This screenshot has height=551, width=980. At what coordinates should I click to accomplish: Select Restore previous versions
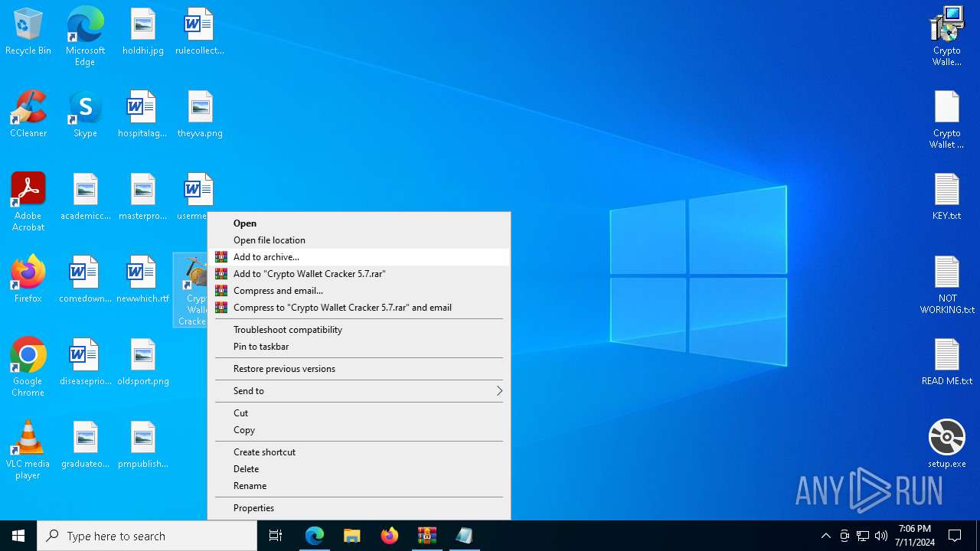(358, 369)
